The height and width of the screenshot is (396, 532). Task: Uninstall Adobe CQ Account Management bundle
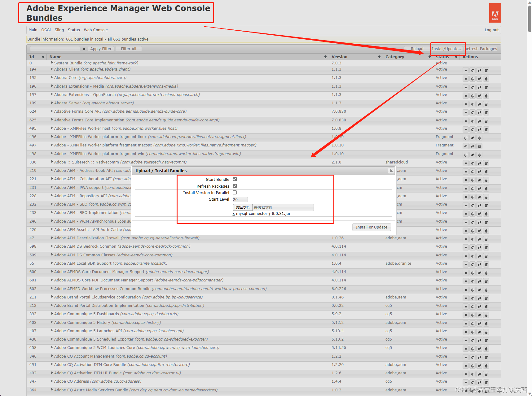tap(486, 358)
